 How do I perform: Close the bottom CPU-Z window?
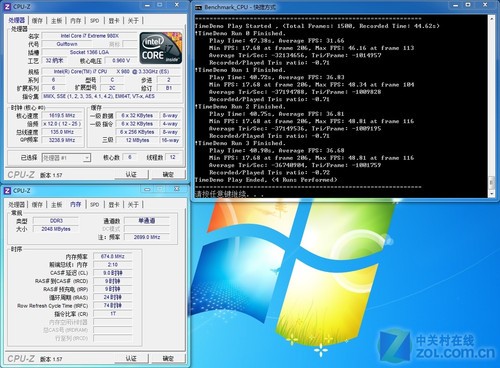pyautogui.click(x=177, y=189)
